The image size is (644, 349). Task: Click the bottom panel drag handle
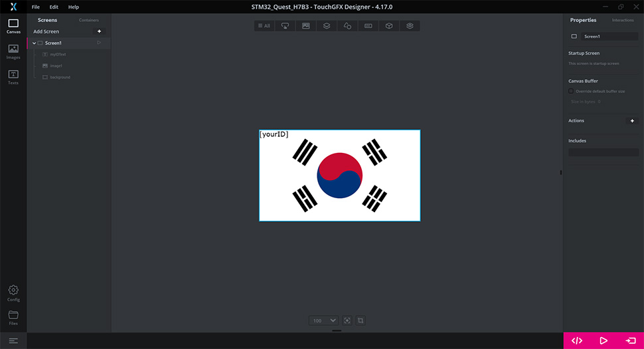pos(337,330)
